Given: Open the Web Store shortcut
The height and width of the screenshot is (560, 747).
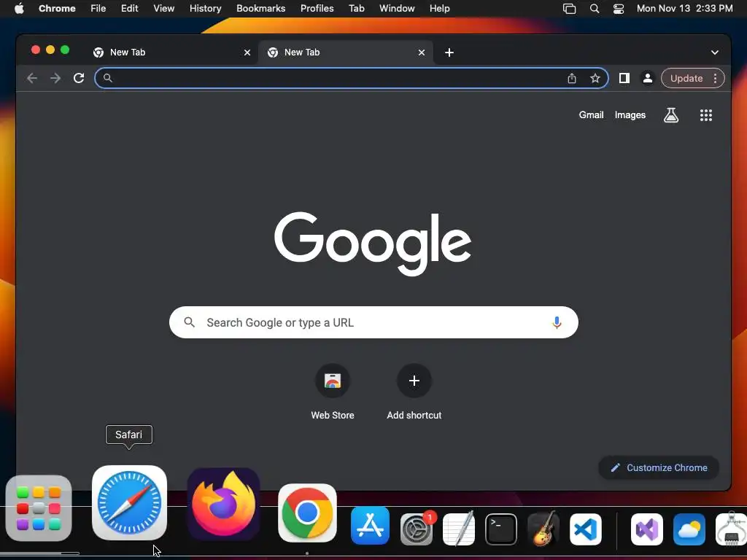Looking at the screenshot, I should (333, 392).
